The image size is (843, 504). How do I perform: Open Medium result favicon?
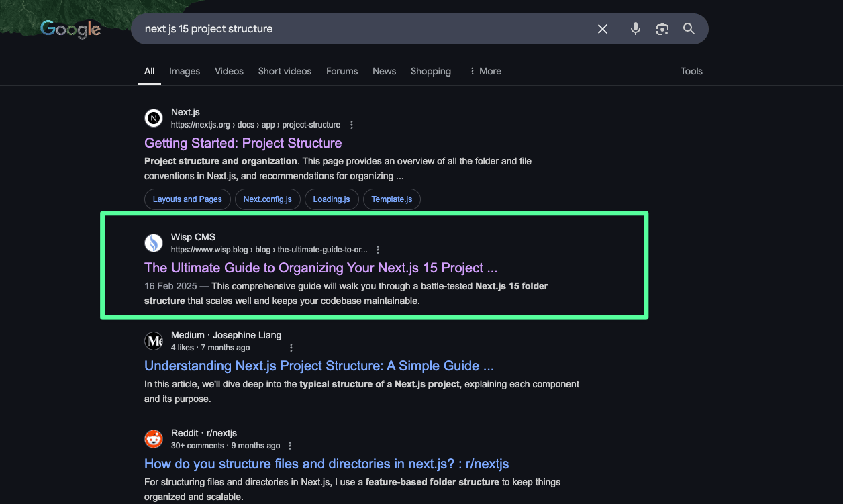(x=154, y=341)
